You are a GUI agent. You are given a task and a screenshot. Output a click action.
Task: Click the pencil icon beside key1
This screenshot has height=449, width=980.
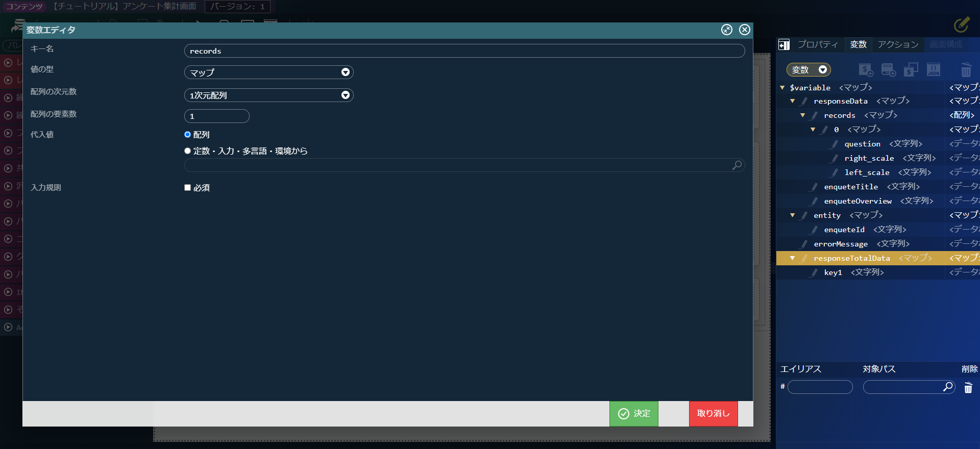pos(815,272)
